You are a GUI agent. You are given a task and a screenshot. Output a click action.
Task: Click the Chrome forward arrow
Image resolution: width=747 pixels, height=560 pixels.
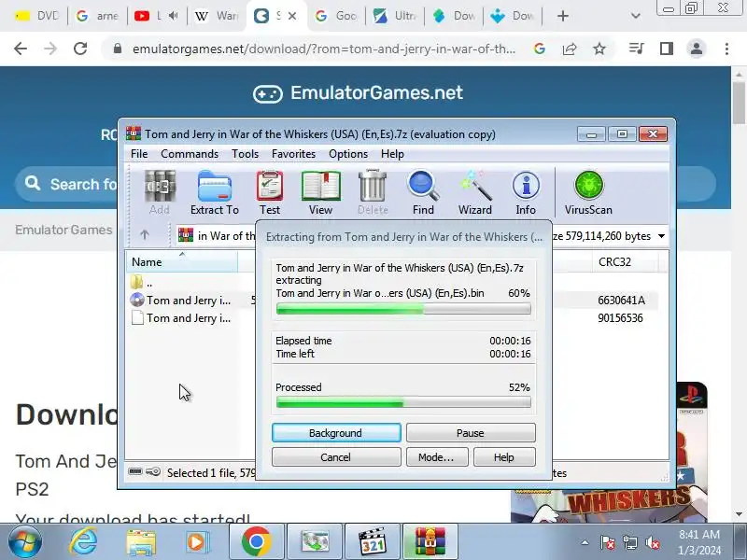click(x=50, y=49)
